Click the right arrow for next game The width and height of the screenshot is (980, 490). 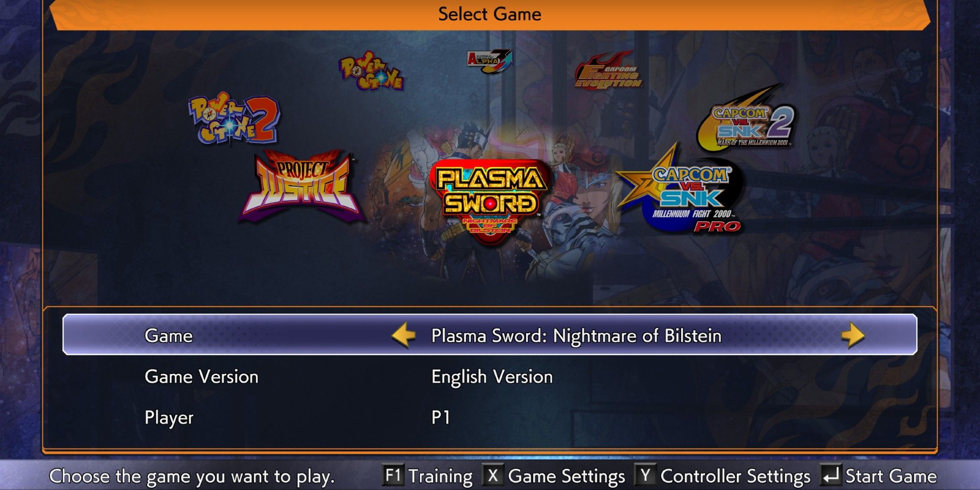(853, 335)
